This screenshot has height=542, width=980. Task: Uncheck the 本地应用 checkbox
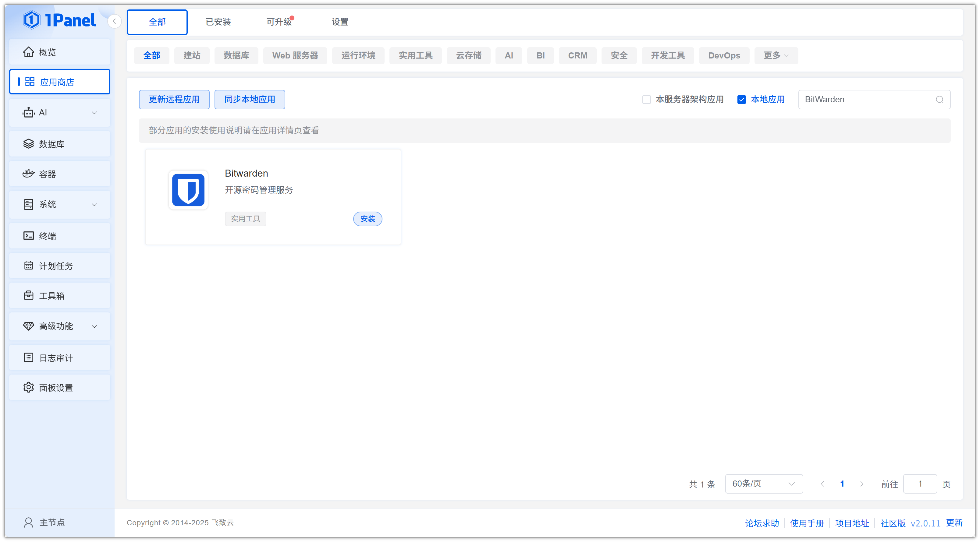click(x=741, y=100)
